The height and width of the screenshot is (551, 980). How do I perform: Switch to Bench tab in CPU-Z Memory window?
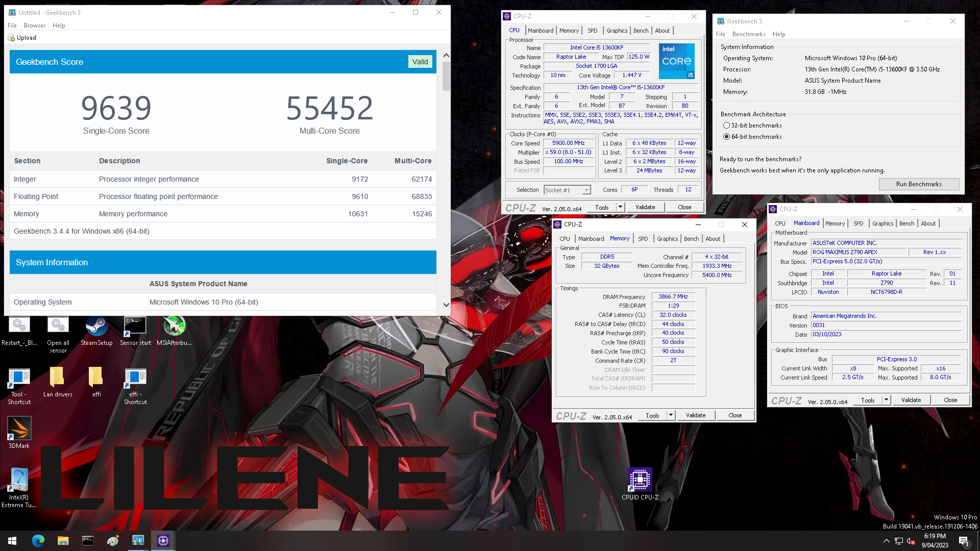(691, 239)
